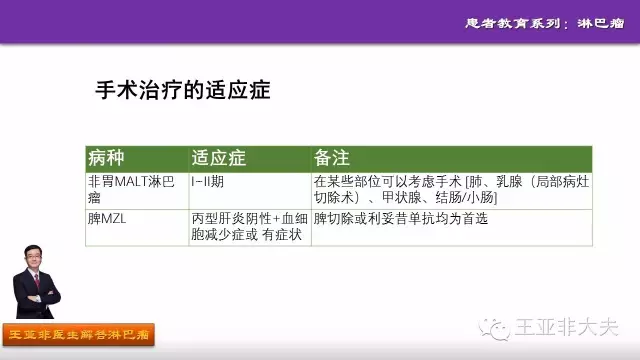Select the 适应症 column header
The height and width of the screenshot is (360, 640).
pos(250,159)
